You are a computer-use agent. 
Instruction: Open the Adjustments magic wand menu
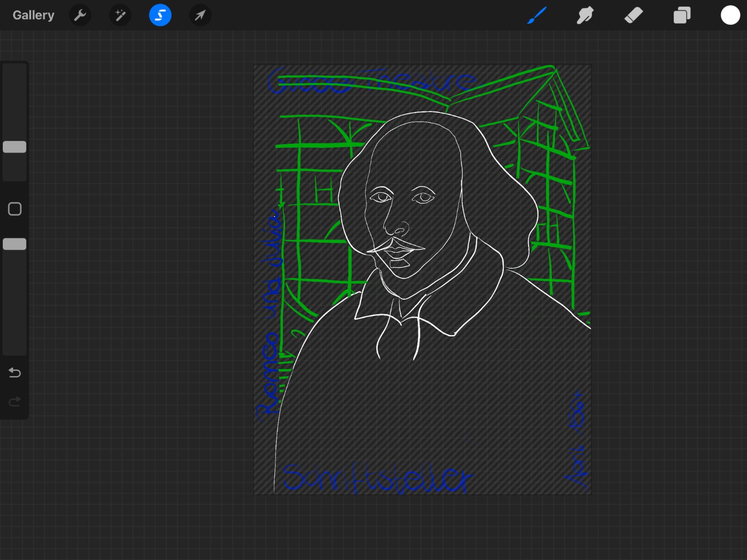pyautogui.click(x=120, y=15)
